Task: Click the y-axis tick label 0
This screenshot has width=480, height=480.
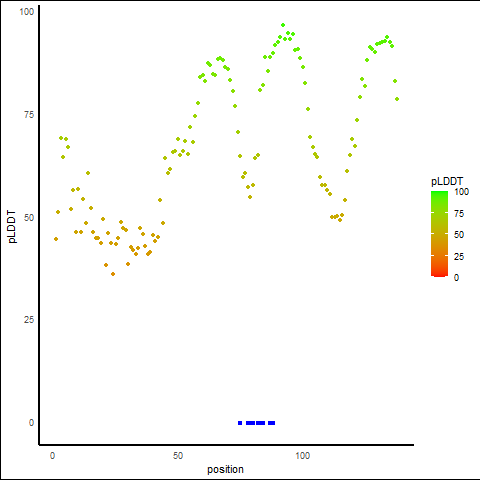Action: pyautogui.click(x=32, y=423)
